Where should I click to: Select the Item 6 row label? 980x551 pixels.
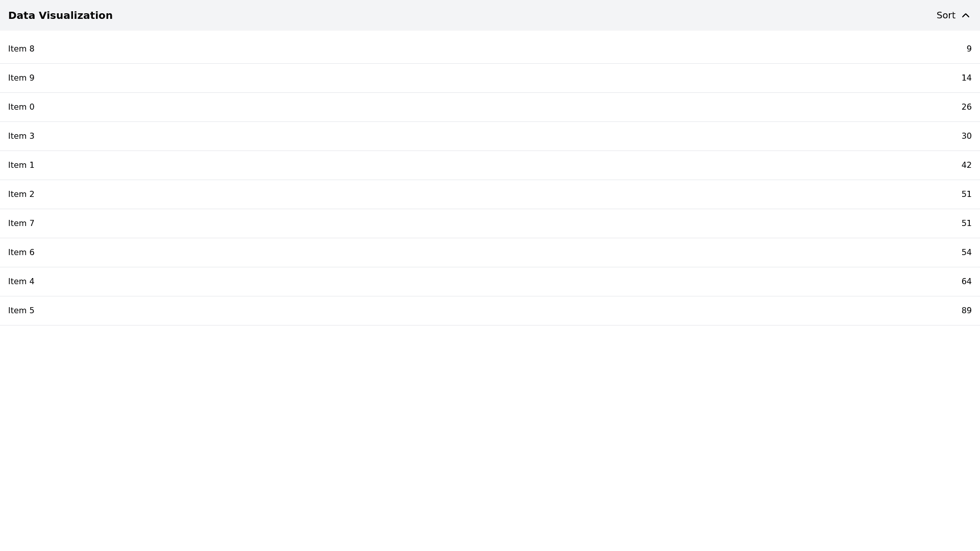click(21, 253)
